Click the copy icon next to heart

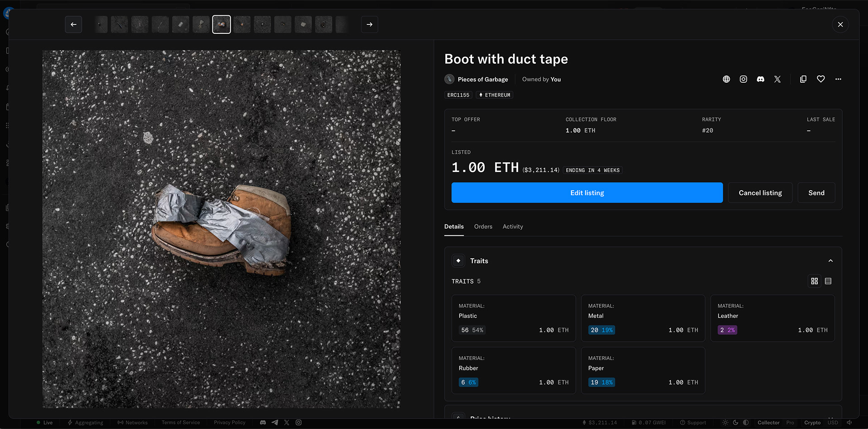[803, 79]
